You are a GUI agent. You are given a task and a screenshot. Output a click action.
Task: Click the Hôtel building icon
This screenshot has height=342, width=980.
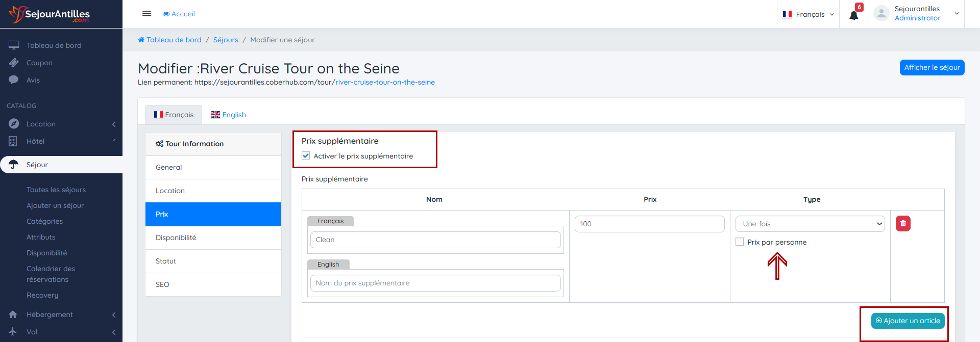pyautogui.click(x=13, y=141)
